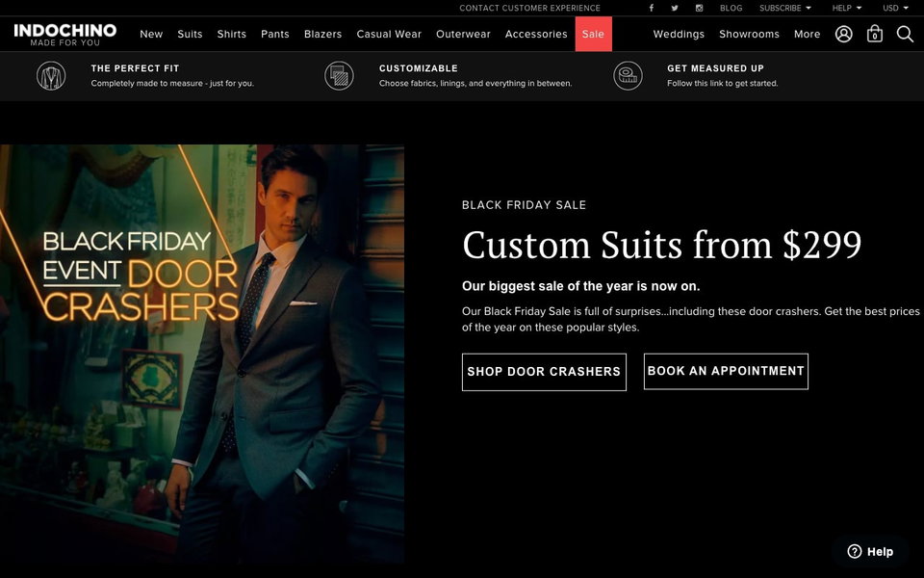Open the Twitter social icon
924x578 pixels.
pos(675,8)
